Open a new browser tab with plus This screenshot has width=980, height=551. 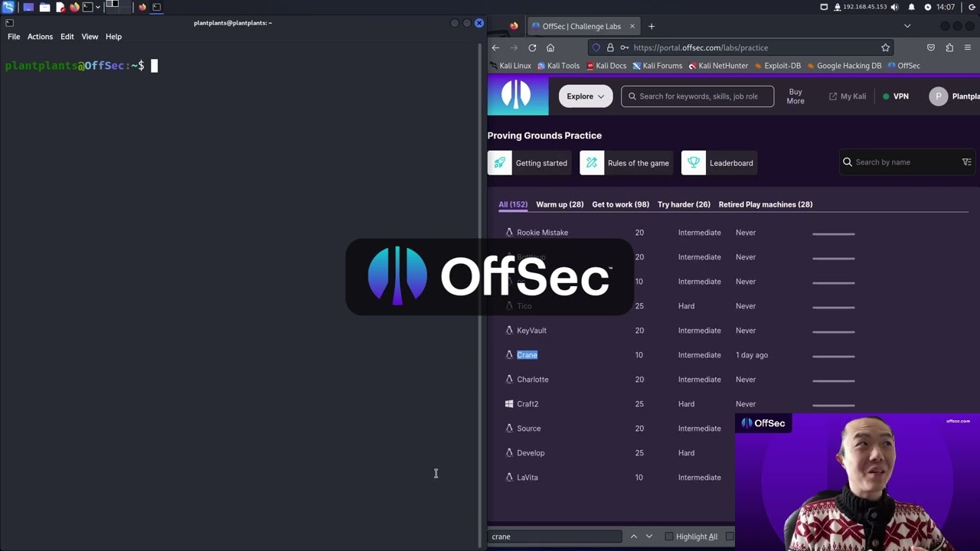point(652,26)
